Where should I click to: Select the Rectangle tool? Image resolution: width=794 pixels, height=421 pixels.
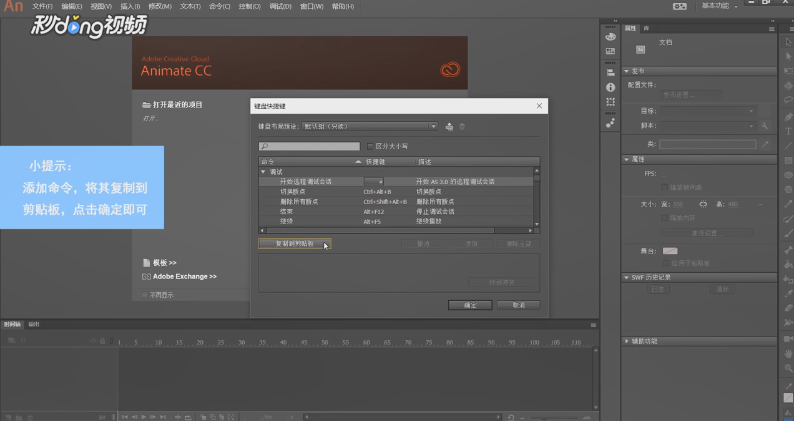tap(788, 161)
